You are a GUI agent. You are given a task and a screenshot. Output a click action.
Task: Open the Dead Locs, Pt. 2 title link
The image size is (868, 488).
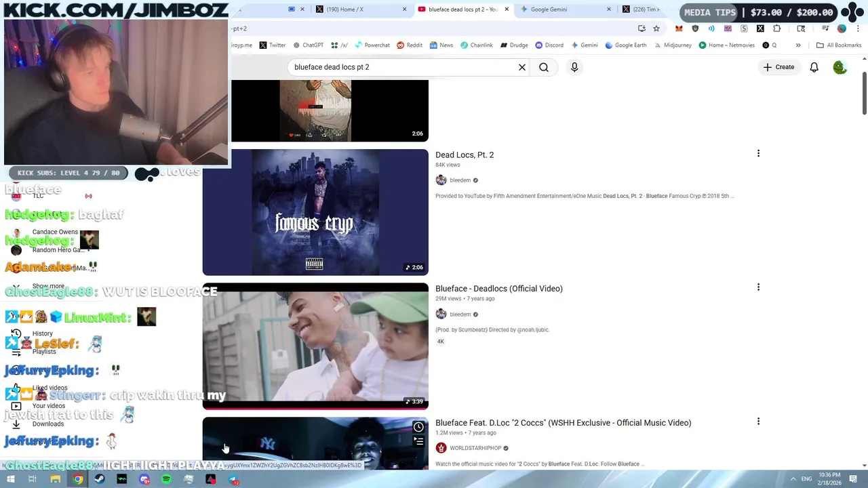coord(465,155)
